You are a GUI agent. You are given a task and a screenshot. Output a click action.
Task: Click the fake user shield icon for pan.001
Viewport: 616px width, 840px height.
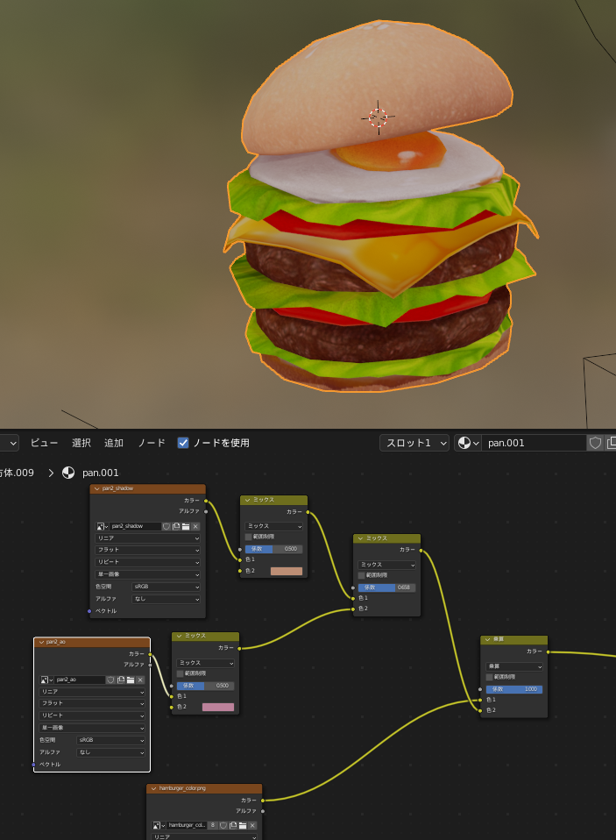click(595, 443)
